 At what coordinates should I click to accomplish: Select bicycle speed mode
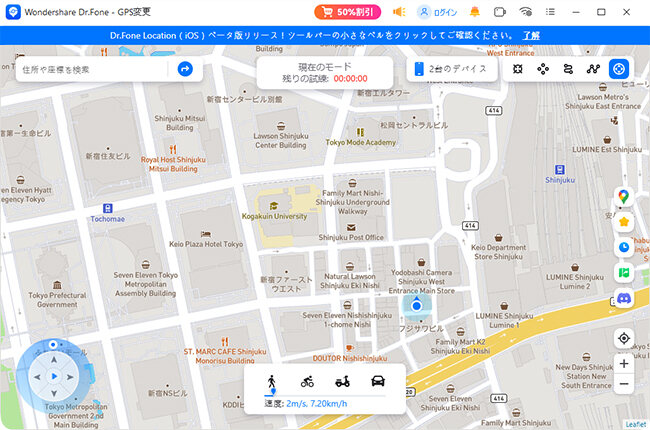point(307,382)
